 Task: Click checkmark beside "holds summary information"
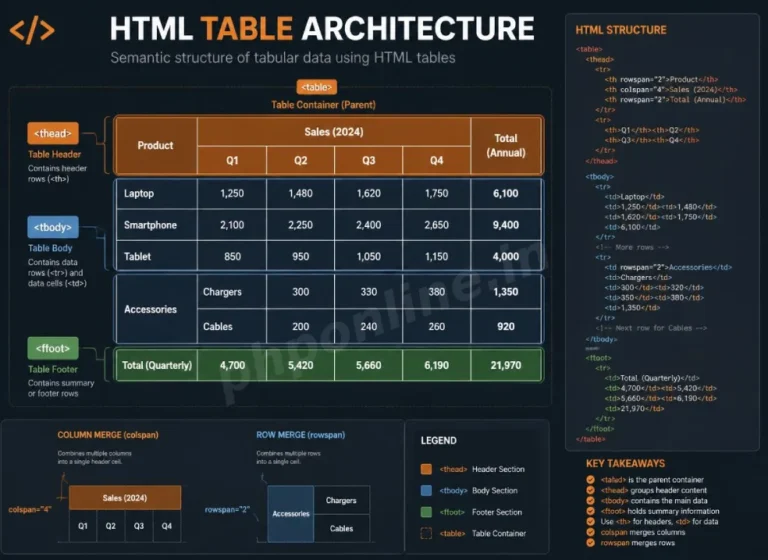[x=590, y=511]
